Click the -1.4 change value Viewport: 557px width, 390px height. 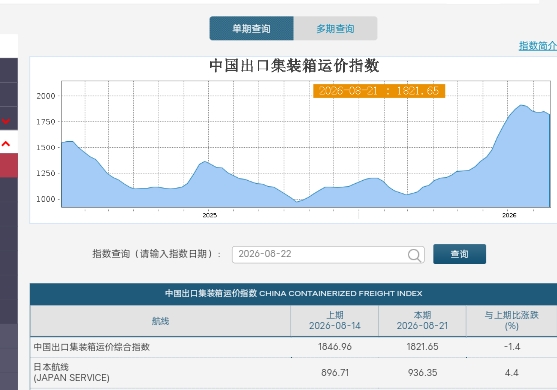(512, 347)
